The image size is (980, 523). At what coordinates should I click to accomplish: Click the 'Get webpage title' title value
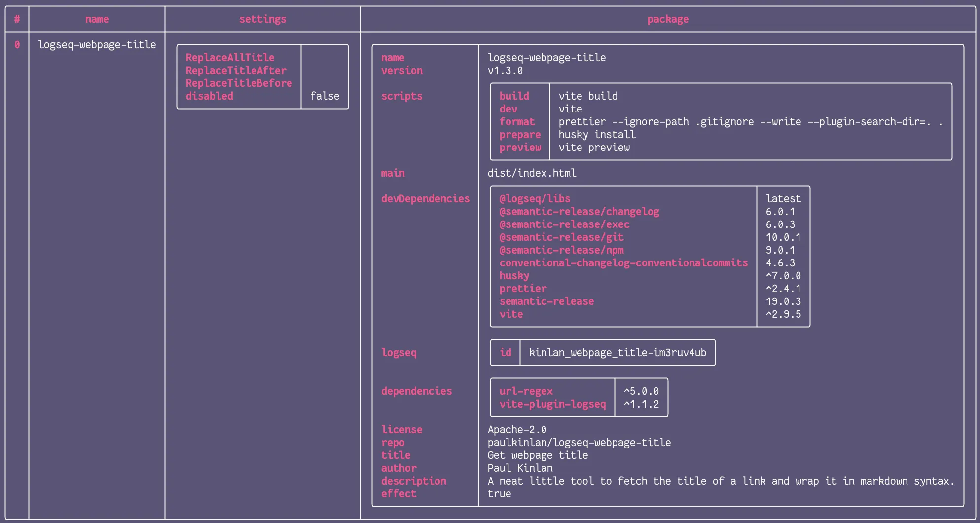coord(538,455)
